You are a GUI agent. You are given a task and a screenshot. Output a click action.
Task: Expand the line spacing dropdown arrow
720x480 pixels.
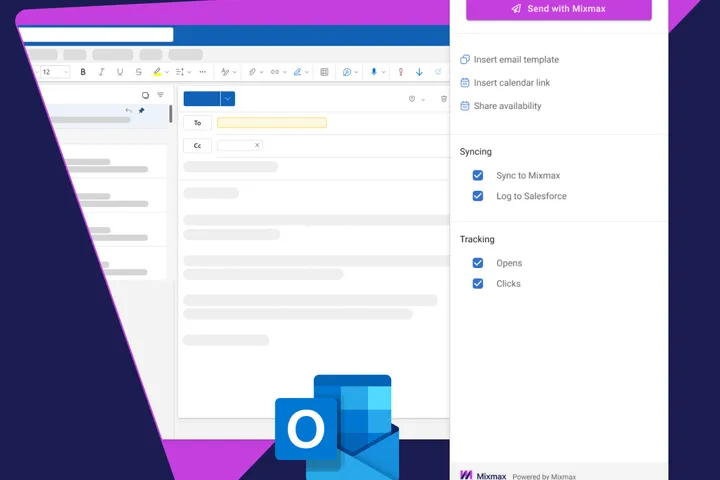pos(189,72)
